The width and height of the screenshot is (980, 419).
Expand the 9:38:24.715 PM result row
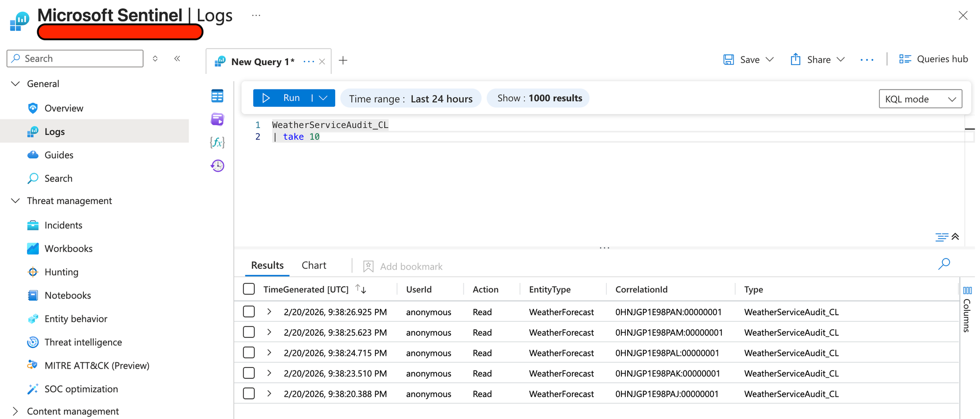pos(269,352)
